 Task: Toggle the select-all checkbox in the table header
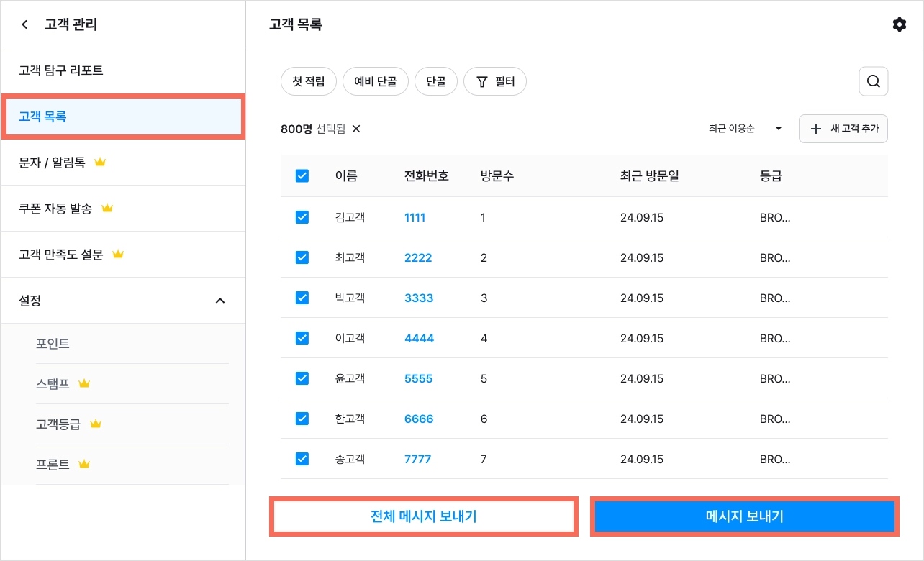point(302,176)
